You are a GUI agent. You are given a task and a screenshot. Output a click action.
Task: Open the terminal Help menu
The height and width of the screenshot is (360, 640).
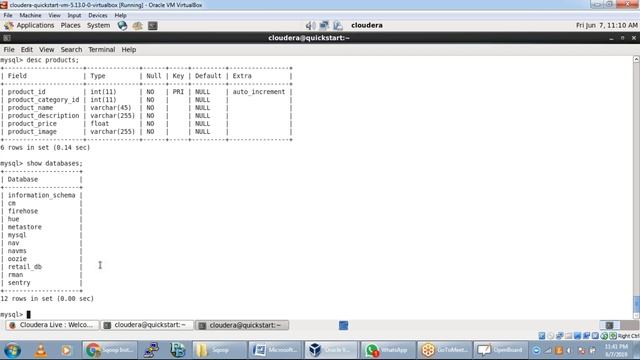129,49
